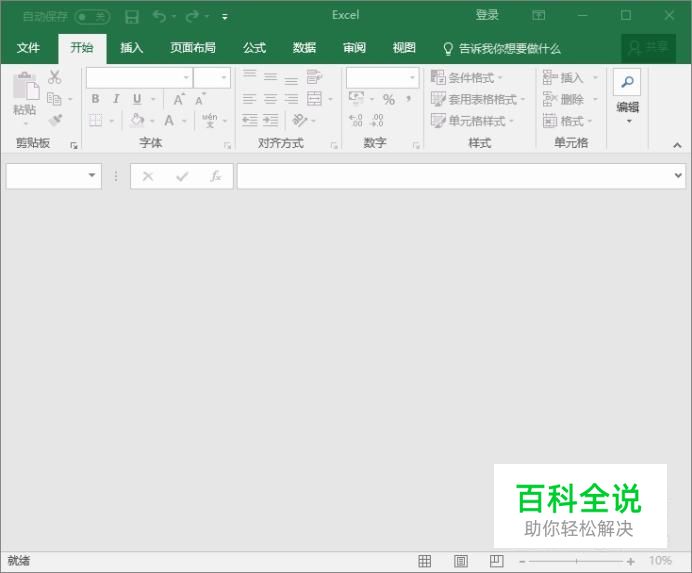The image size is (692, 573).
Task: Click the Paste clipboard icon
Action: coord(26,86)
